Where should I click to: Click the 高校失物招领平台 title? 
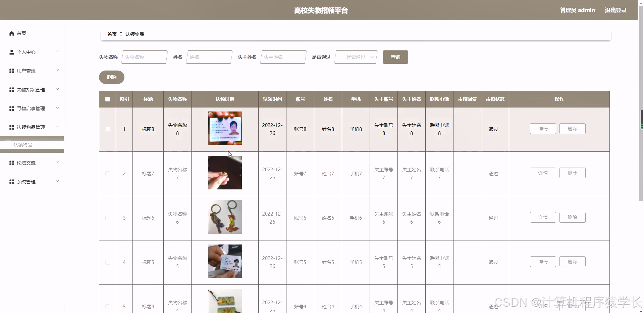click(x=321, y=10)
